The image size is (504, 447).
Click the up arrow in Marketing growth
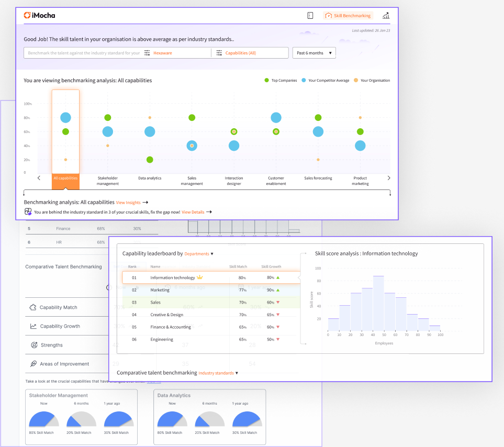coord(278,290)
